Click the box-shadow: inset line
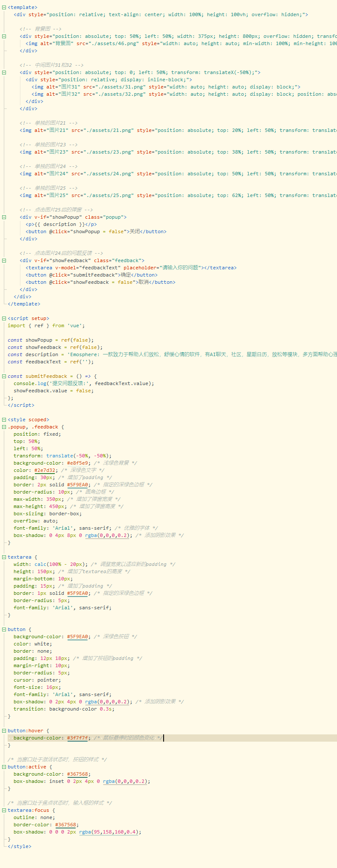Viewport: 337px width, 868px height. 82,781
